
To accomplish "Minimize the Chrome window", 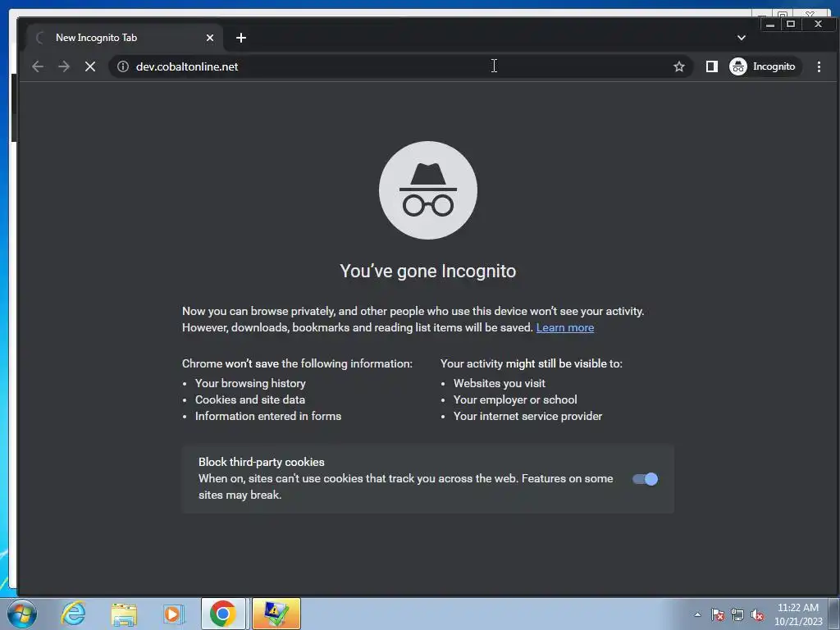I will point(770,24).
